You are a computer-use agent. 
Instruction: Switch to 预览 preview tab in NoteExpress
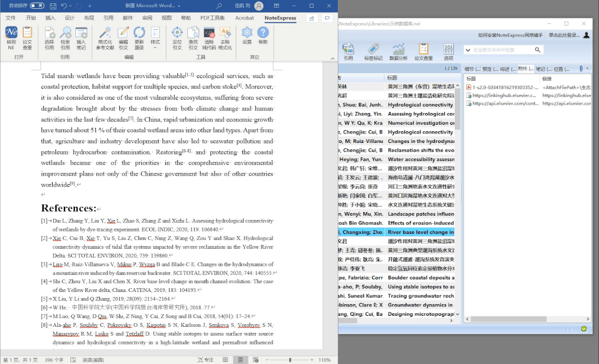coord(490,69)
